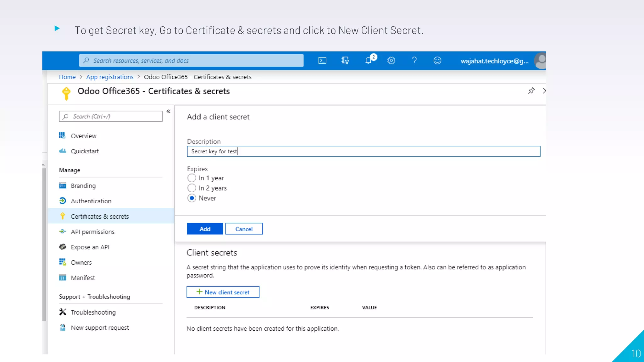Viewport: 644px width, 362px height.
Task: Click Owners icon in sidebar
Action: 63,262
